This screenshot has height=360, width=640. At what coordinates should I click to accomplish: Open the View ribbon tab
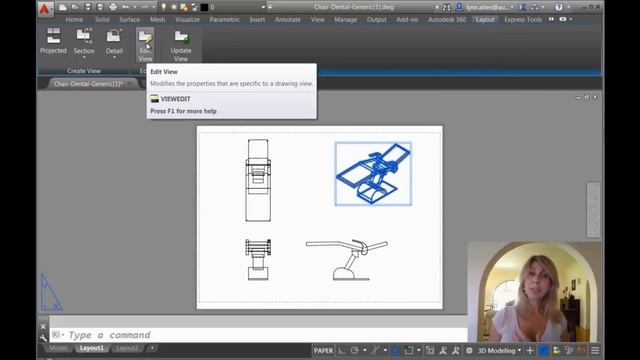[x=318, y=20]
